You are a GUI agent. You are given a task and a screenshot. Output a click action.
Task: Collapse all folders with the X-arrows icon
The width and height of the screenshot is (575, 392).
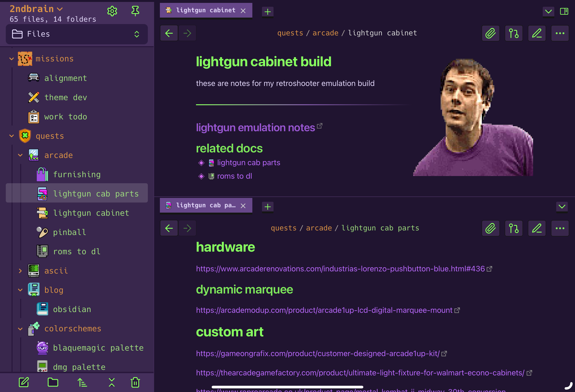(111, 382)
